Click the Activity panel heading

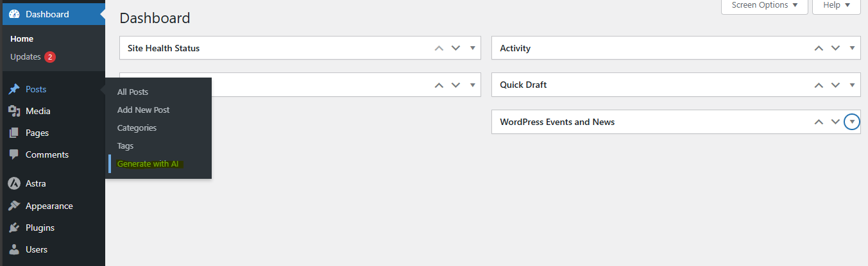[x=515, y=48]
